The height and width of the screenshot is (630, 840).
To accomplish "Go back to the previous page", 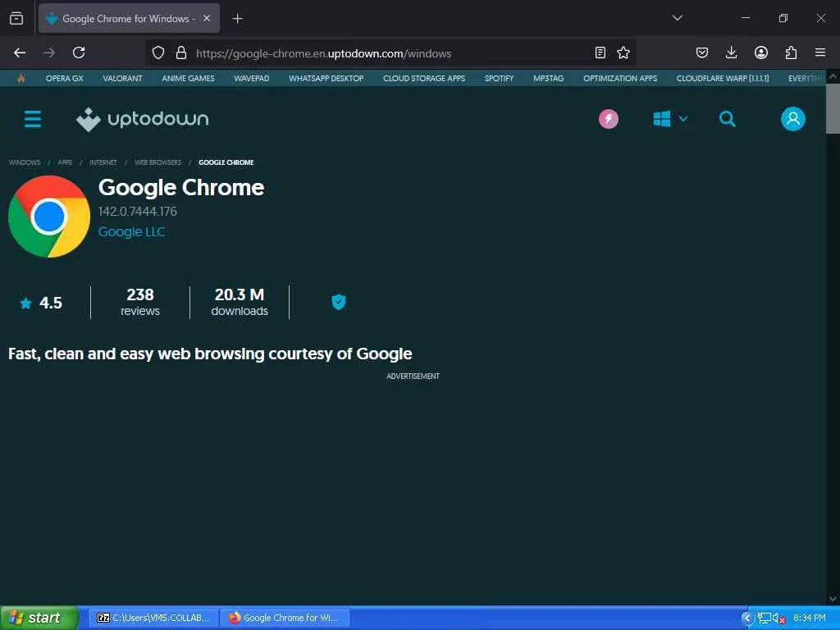I will [x=20, y=52].
